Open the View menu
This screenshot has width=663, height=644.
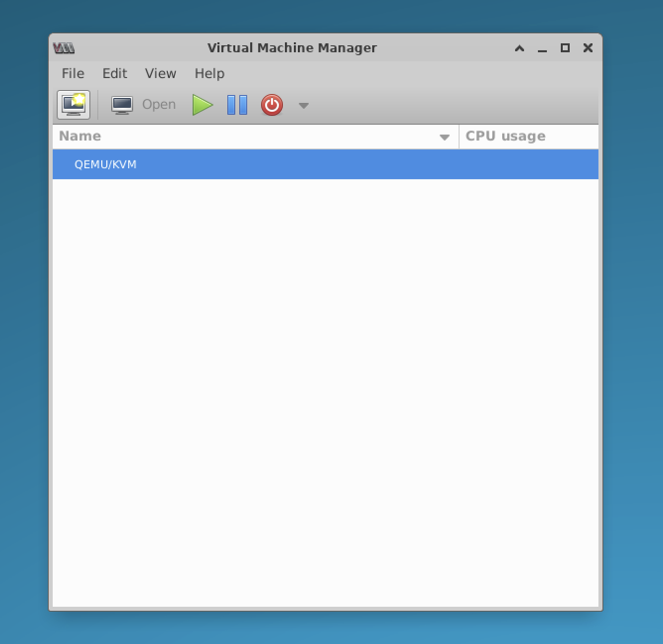[x=160, y=73]
